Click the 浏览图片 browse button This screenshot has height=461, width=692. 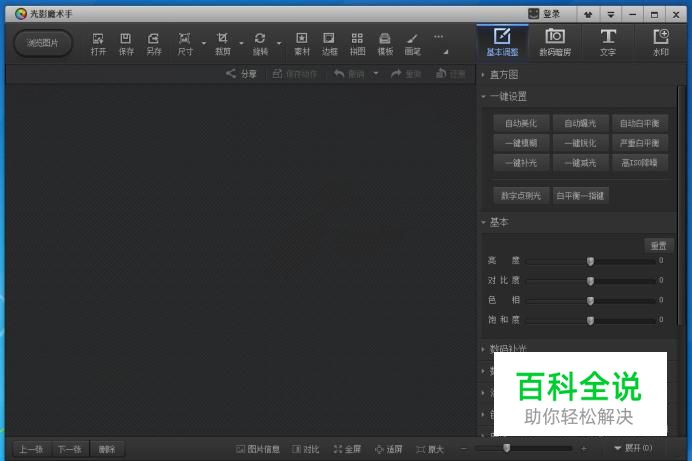[x=43, y=43]
